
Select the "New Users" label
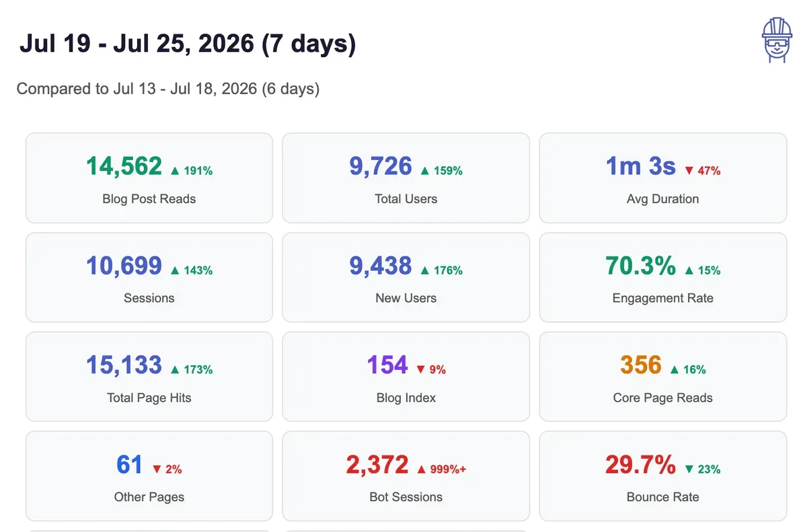click(406, 298)
